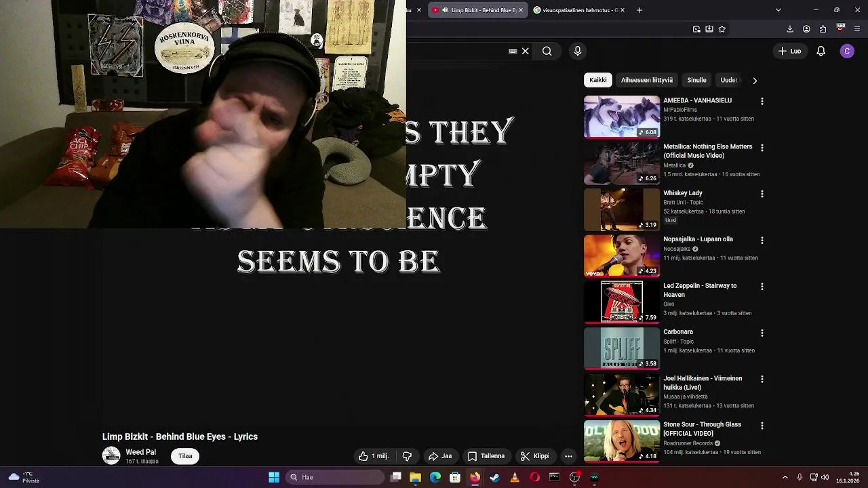Switch to the visuospatiaalinen hahmotus tab

(x=578, y=10)
